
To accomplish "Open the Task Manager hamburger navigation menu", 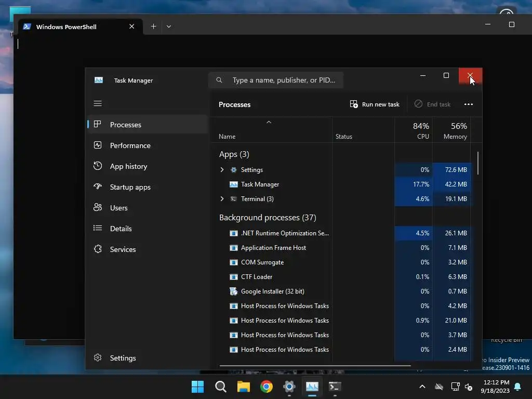I will pos(98,103).
